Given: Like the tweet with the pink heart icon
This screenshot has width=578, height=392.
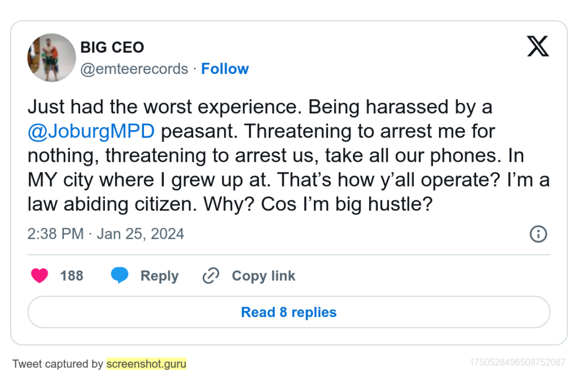Looking at the screenshot, I should (x=40, y=276).
